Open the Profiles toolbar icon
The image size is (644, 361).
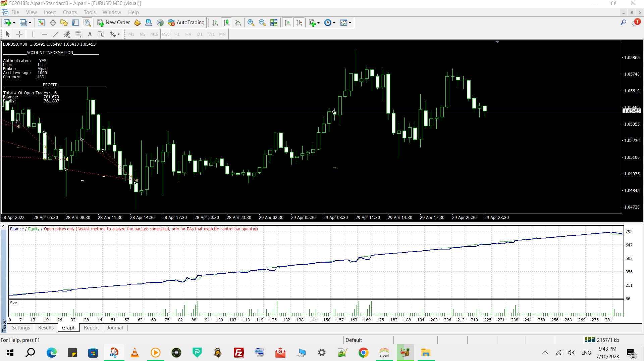(x=23, y=22)
